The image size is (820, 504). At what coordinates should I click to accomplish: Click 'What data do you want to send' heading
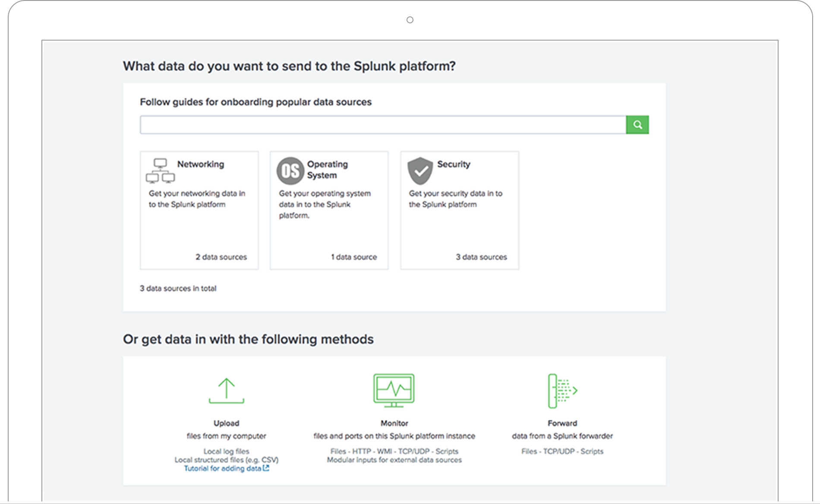point(289,66)
